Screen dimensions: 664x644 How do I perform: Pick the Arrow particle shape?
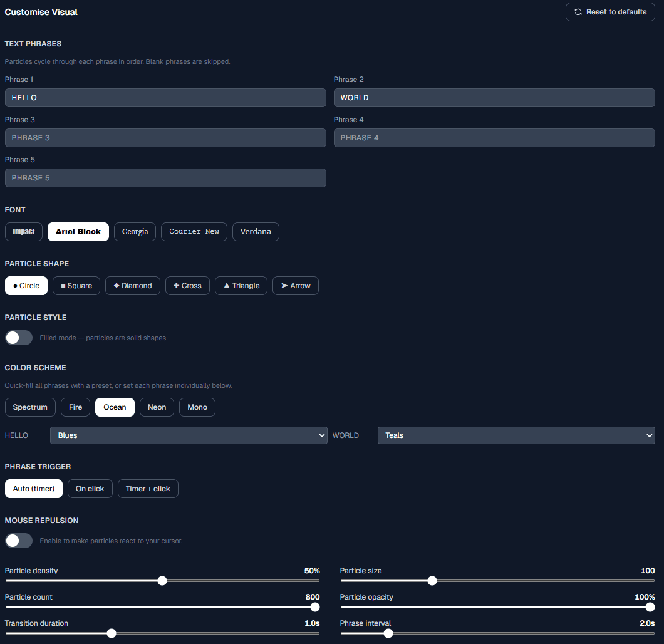tap(296, 286)
